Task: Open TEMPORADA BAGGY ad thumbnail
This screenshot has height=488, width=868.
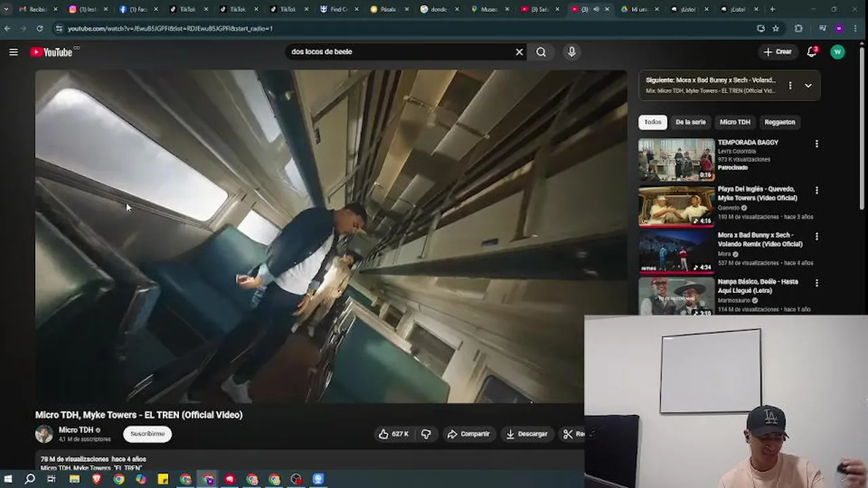Action: 677,159
